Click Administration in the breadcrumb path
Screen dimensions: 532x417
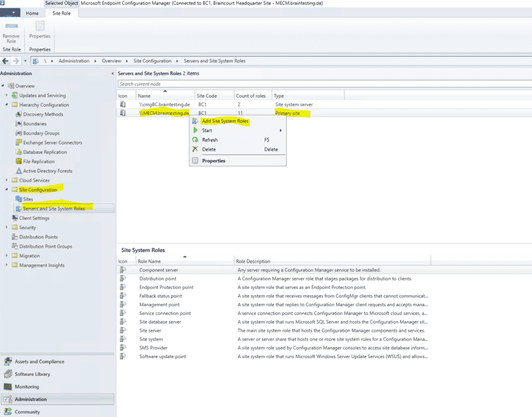[74, 61]
